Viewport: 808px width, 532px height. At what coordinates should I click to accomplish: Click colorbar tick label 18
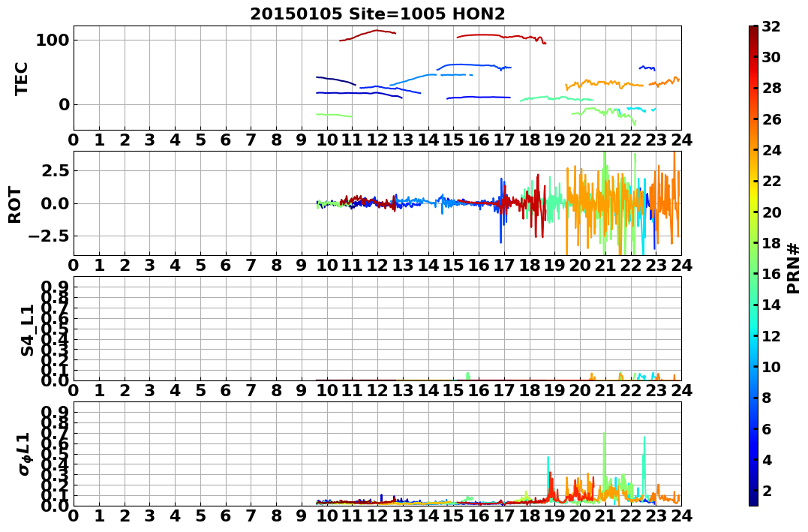click(771, 243)
